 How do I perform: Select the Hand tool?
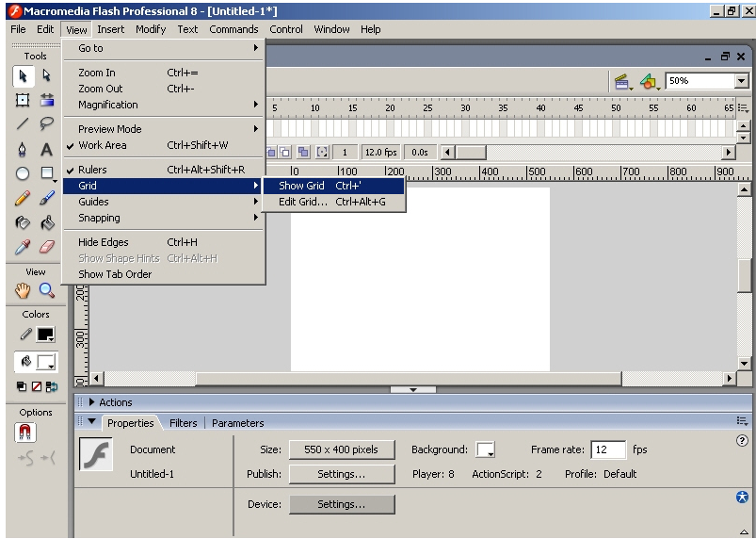click(x=23, y=290)
